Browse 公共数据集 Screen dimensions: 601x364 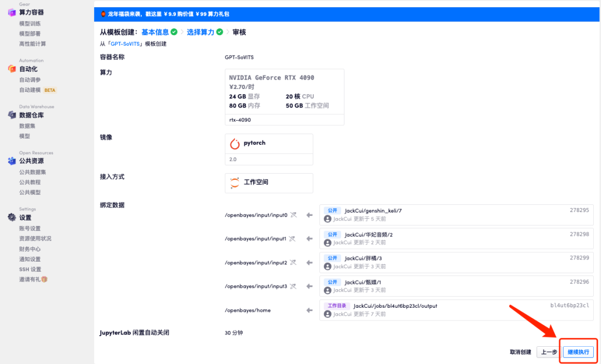pos(33,172)
